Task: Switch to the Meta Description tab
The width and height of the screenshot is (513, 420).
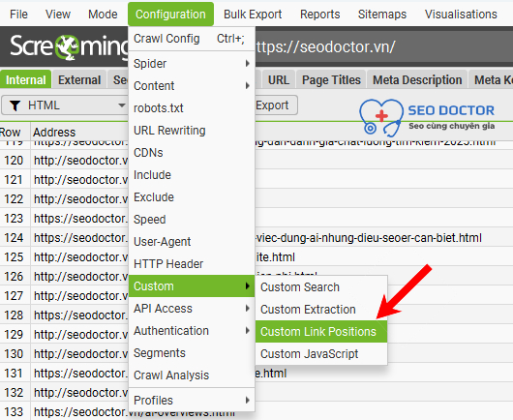Action: tap(417, 79)
